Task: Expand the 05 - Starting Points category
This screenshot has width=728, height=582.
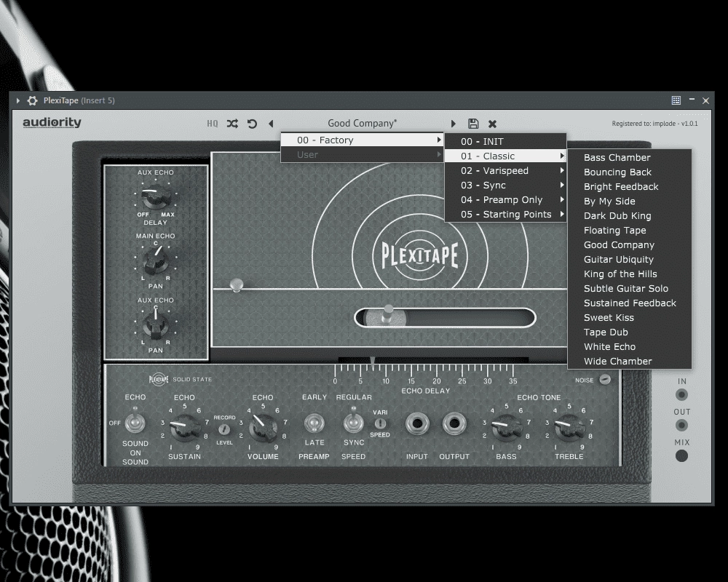Action: pyautogui.click(x=505, y=214)
